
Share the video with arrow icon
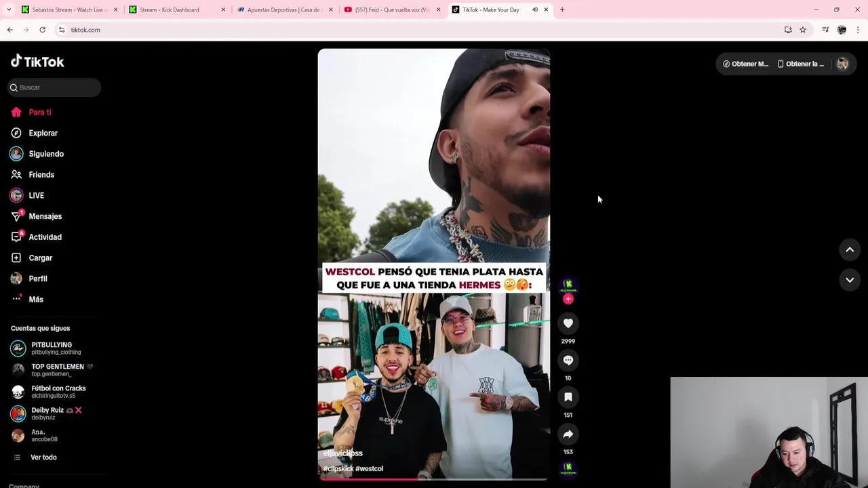568,434
